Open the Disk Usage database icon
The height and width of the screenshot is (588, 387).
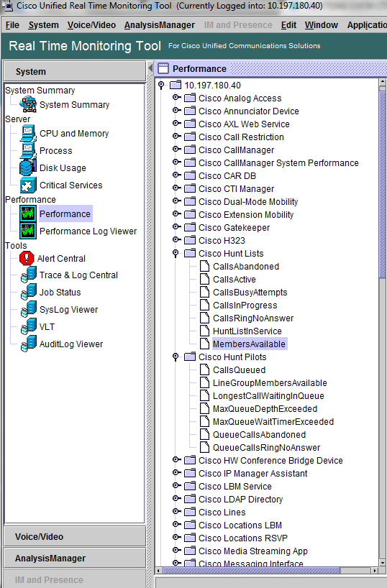tap(29, 167)
